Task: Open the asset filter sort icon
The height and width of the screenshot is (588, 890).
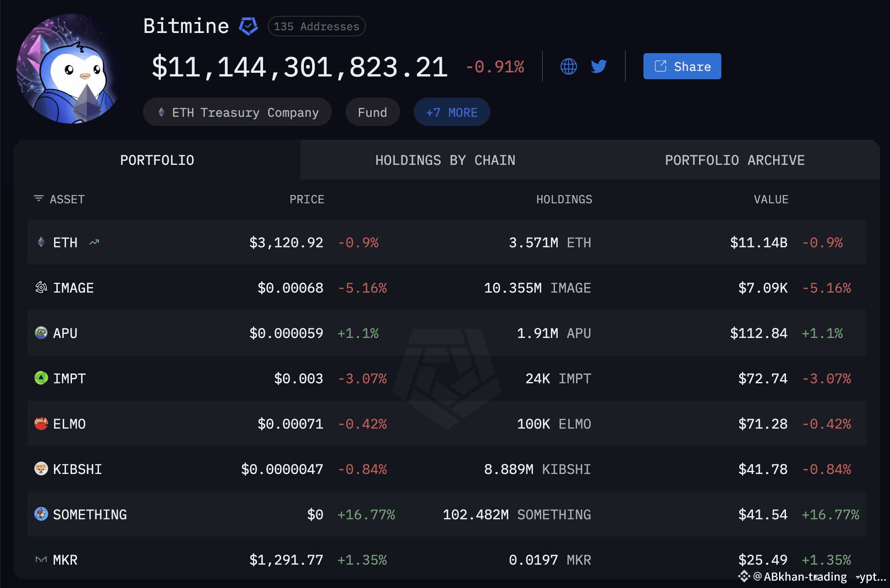Action: point(38,199)
